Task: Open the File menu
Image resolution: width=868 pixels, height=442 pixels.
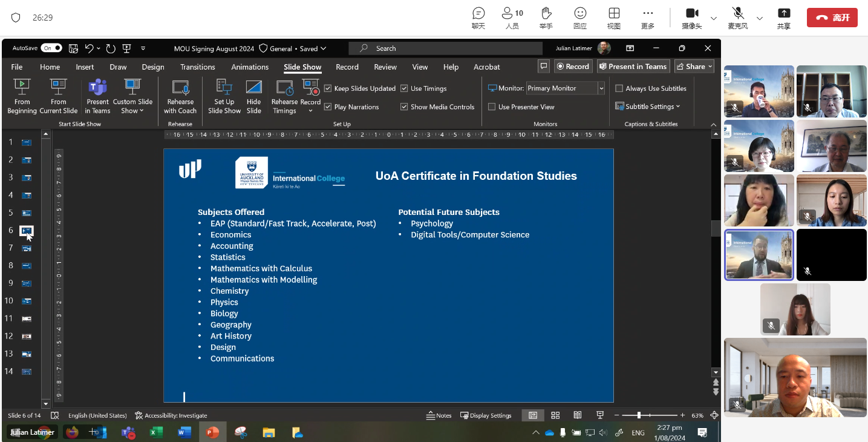Action: coord(17,67)
